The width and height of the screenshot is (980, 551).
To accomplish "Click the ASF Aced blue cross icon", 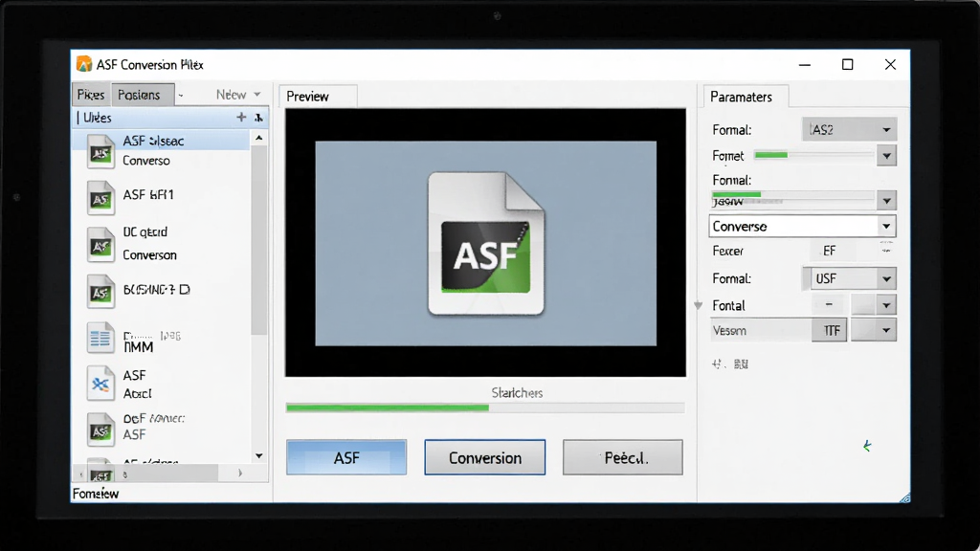I will point(100,384).
